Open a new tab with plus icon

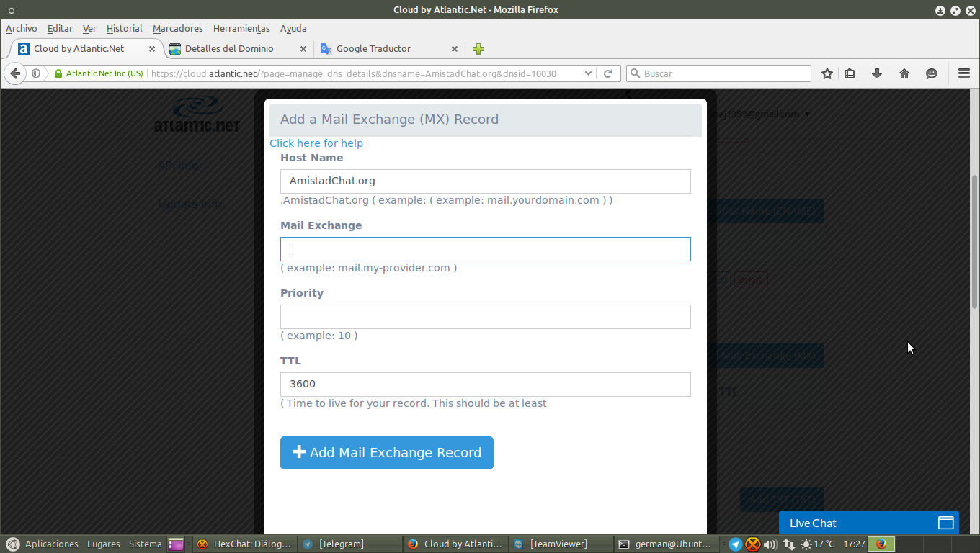click(x=478, y=49)
